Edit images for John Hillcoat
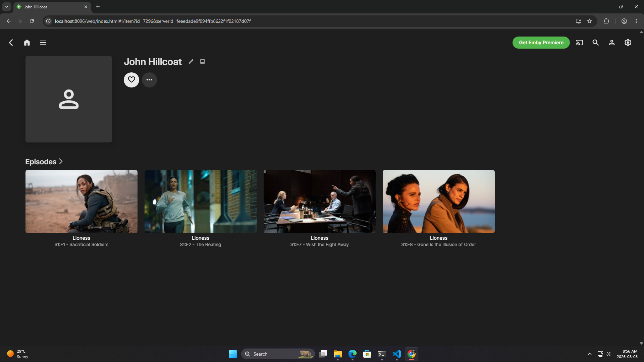The width and height of the screenshot is (644, 362). [203, 61]
